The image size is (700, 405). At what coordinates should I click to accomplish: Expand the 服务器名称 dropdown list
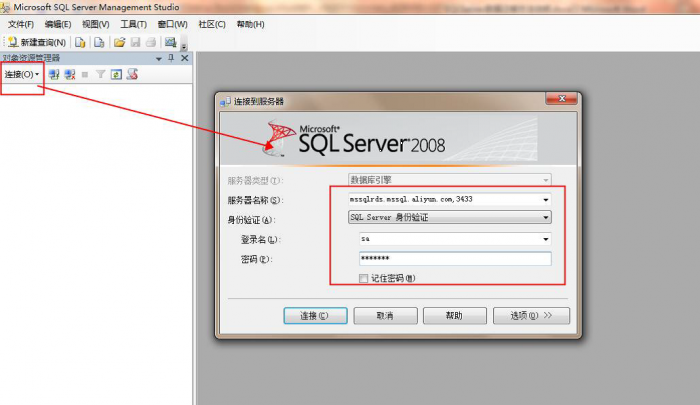tap(545, 199)
